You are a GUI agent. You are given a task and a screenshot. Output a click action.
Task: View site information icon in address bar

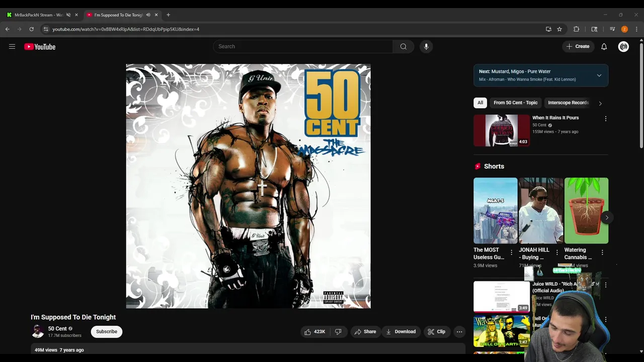[x=46, y=29]
